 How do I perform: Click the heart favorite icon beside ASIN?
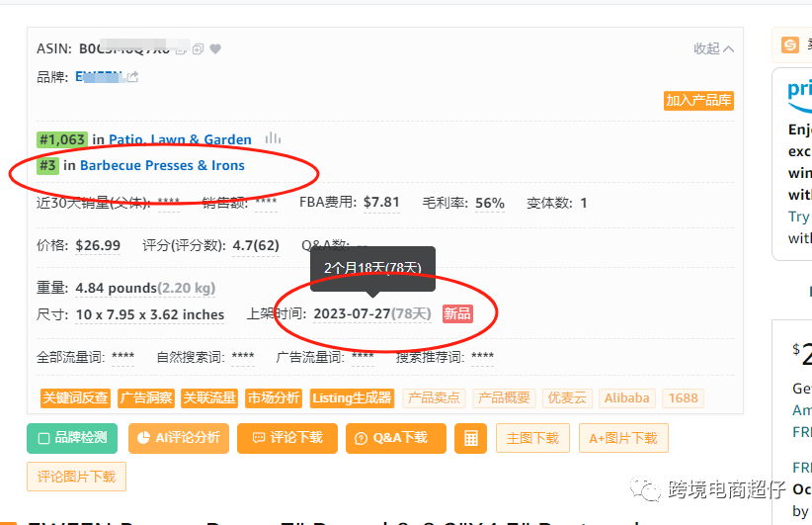pyautogui.click(x=215, y=48)
